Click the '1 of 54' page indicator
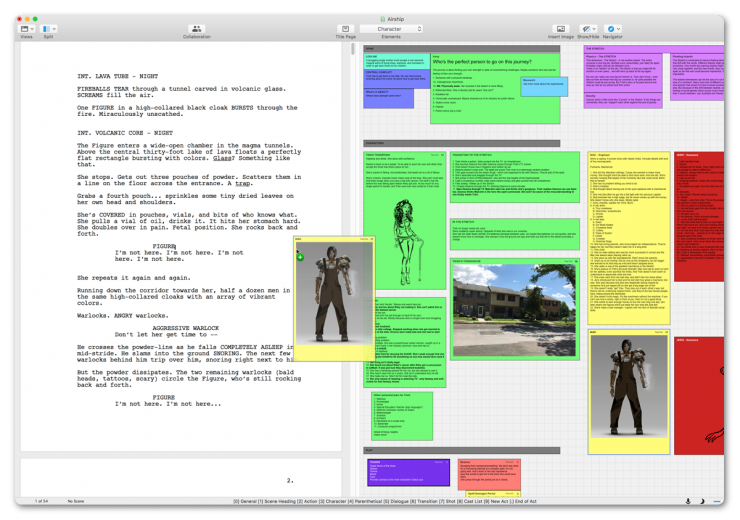This screenshot has width=740, height=520. [42, 501]
